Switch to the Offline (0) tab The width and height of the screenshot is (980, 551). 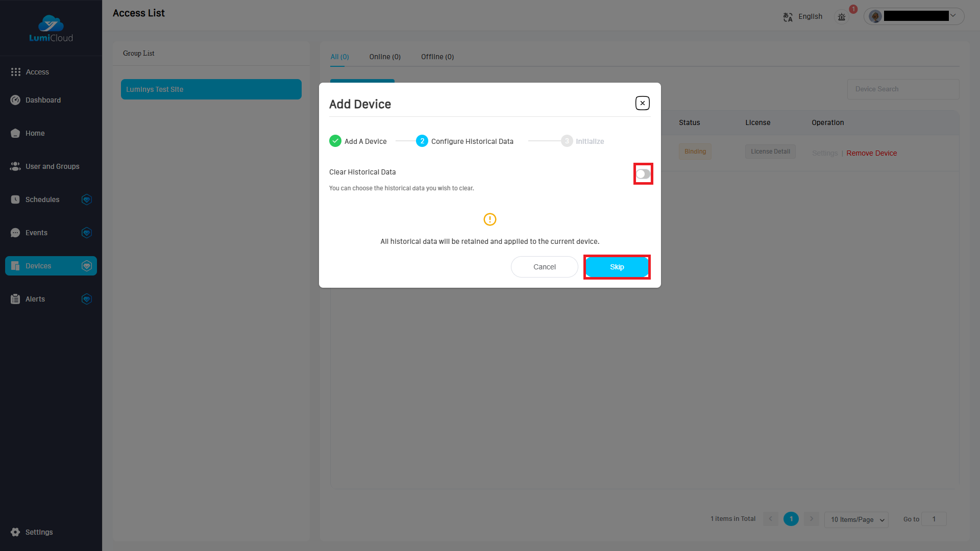coord(437,57)
